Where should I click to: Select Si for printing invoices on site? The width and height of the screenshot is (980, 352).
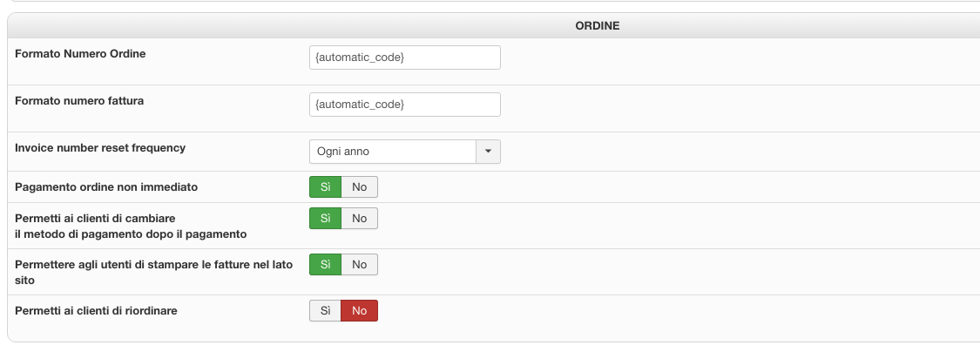325,264
